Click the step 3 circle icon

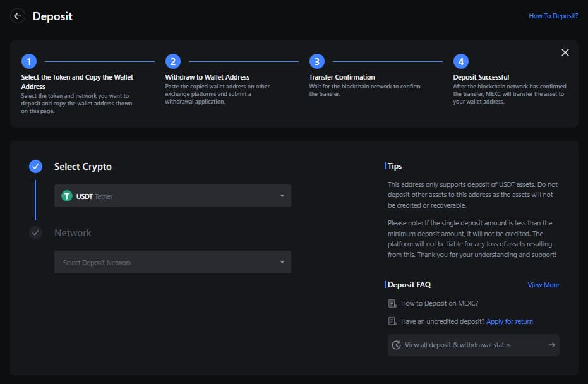(316, 61)
